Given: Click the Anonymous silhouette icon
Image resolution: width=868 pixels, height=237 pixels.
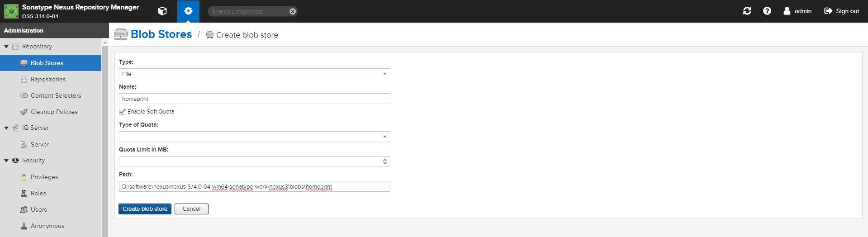Looking at the screenshot, I should click(24, 226).
